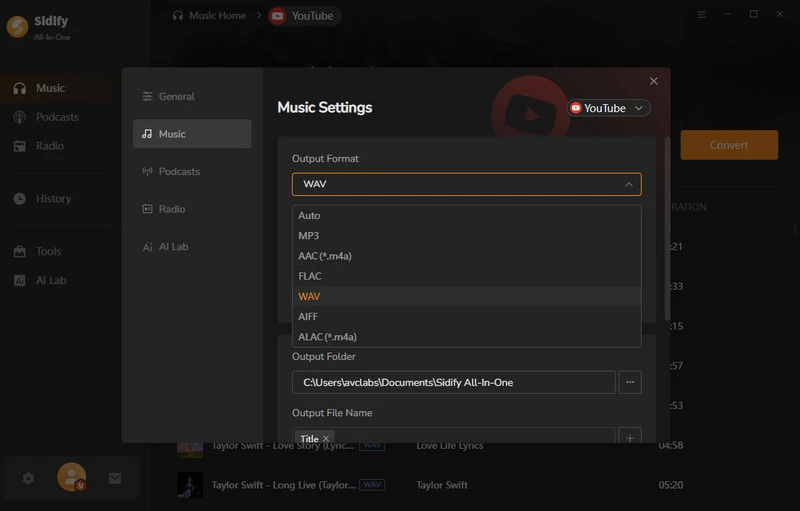Screen dimensions: 800x511
Task: Collapse the Output Format combo box
Action: tap(466, 185)
